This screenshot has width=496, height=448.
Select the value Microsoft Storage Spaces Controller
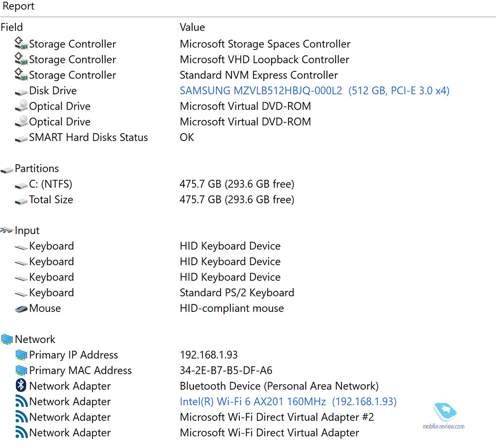click(265, 44)
